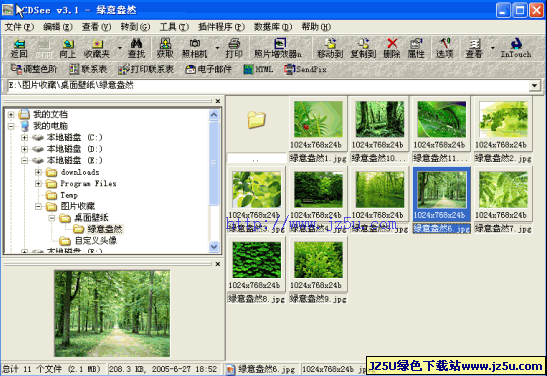
Task: Click the 复制到 (Copy to) icon
Action: coord(363,48)
